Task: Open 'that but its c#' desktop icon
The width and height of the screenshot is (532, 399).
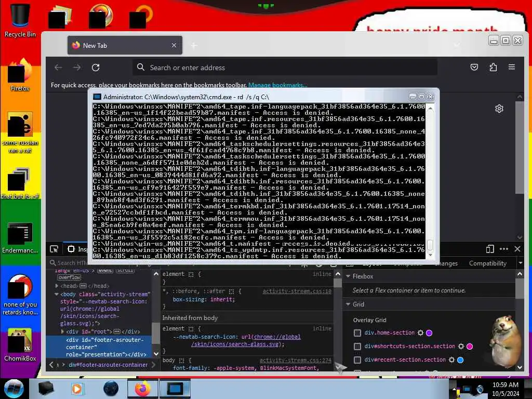Action: [x=20, y=183]
